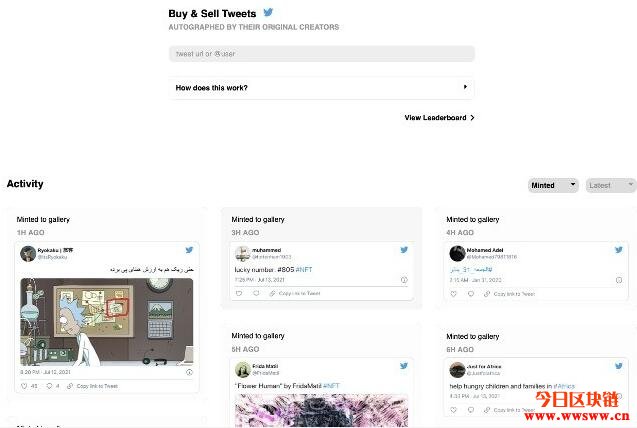Click Twitter bird icon on Mohamed Adel tweet
Screen dimensions: 637x428
[x=618, y=250]
